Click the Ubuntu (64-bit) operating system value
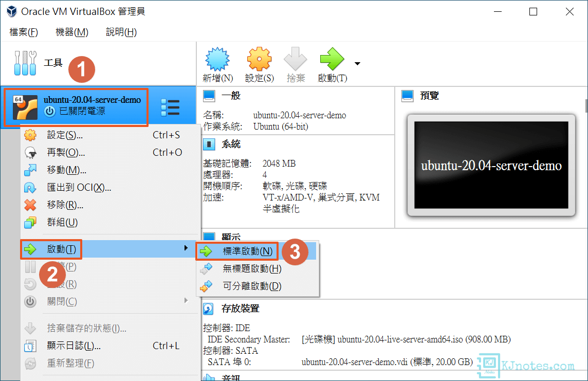Viewport: 588px width, 381px height. click(x=281, y=126)
